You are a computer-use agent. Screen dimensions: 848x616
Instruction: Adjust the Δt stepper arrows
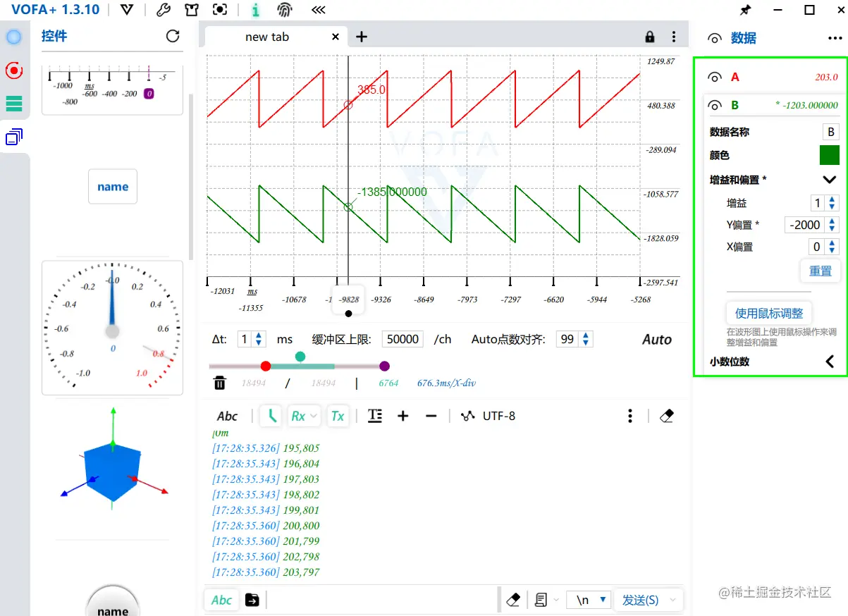pos(259,339)
